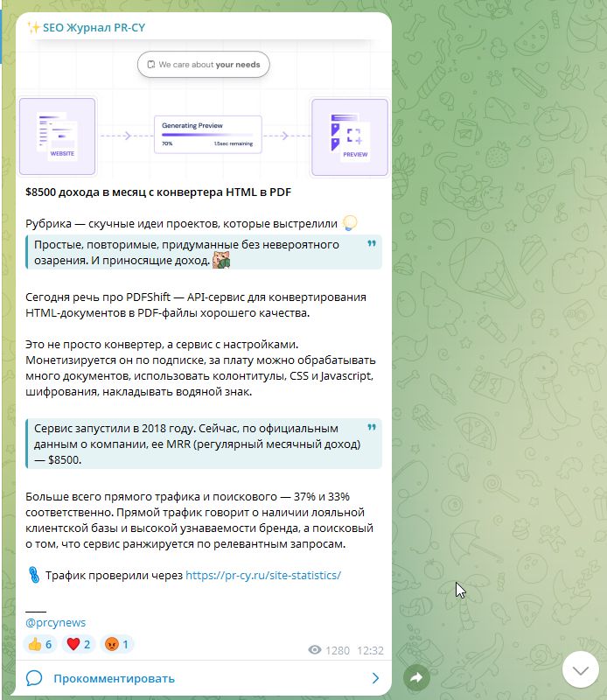The image size is (607, 700).
Task: Jump to bottom with the down-arrow button
Action: pos(580,669)
